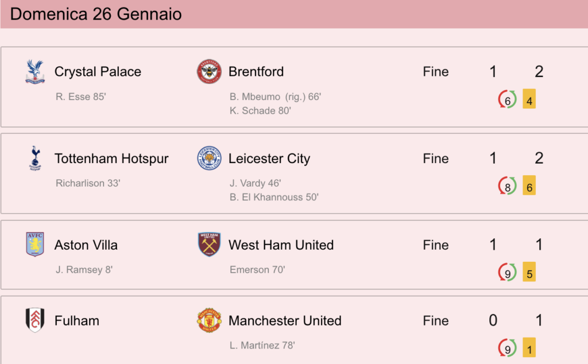Open the West Ham United hammers badge
This screenshot has height=364, width=588.
pyautogui.click(x=209, y=245)
